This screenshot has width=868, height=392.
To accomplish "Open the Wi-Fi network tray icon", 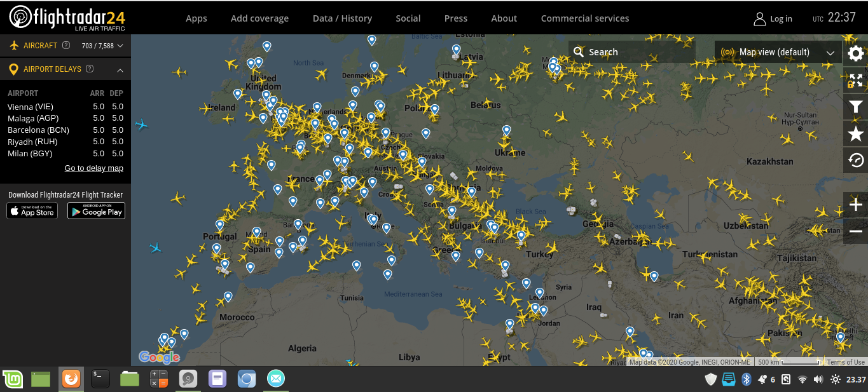I will click(803, 379).
